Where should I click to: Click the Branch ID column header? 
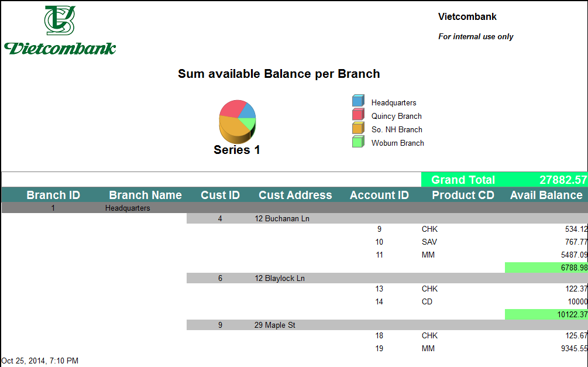click(53, 195)
